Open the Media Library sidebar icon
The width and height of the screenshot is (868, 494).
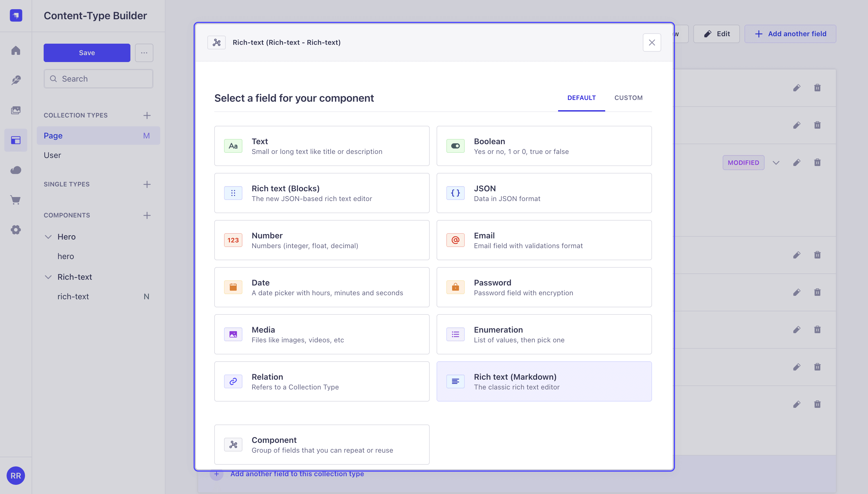[x=16, y=110]
